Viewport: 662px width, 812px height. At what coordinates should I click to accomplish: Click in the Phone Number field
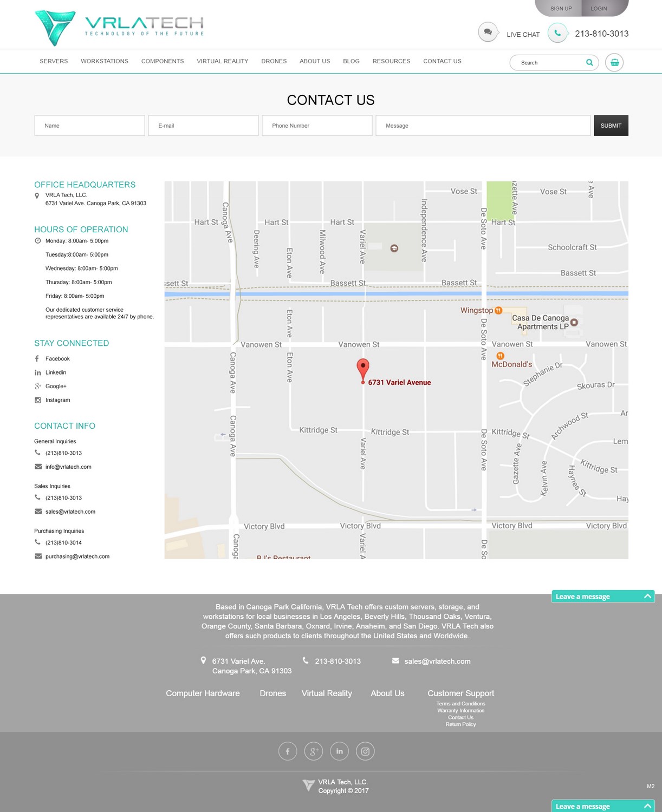pyautogui.click(x=317, y=126)
